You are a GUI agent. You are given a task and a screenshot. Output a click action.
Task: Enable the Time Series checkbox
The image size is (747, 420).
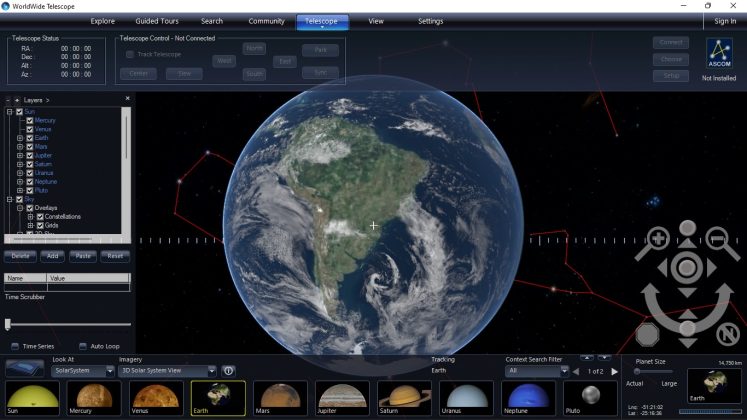coord(15,346)
